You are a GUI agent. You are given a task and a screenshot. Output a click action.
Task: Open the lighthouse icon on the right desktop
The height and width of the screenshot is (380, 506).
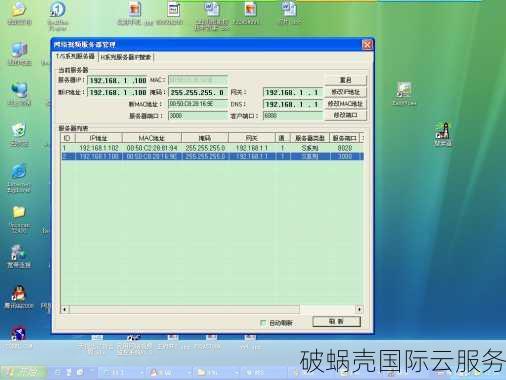click(443, 131)
